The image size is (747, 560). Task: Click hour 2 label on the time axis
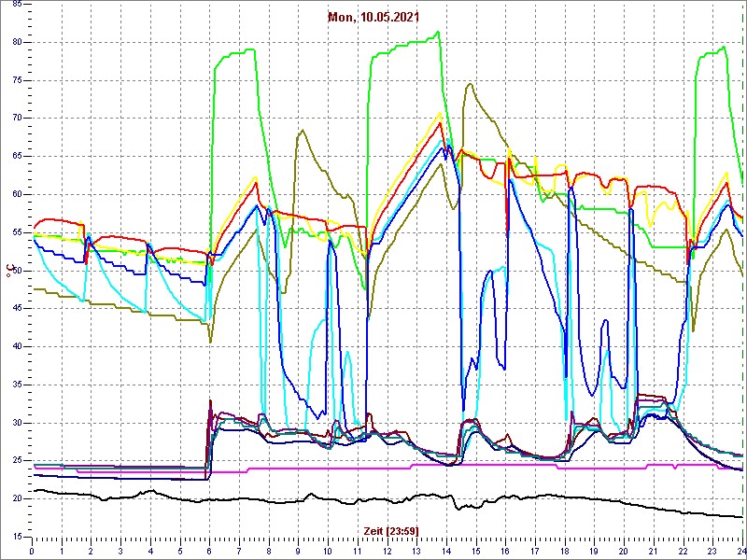[91, 551]
